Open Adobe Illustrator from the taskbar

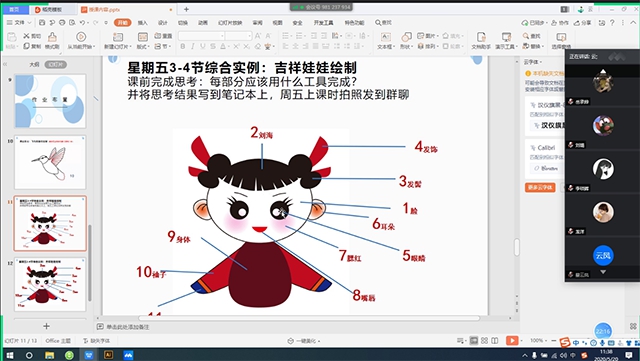pos(109,355)
